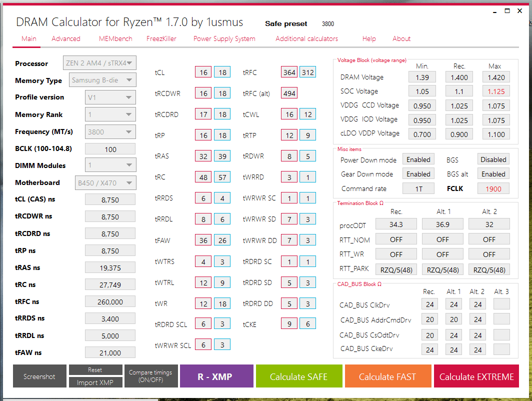Open the Profile version dropdown
The width and height of the screenshot is (532, 401).
(110, 97)
